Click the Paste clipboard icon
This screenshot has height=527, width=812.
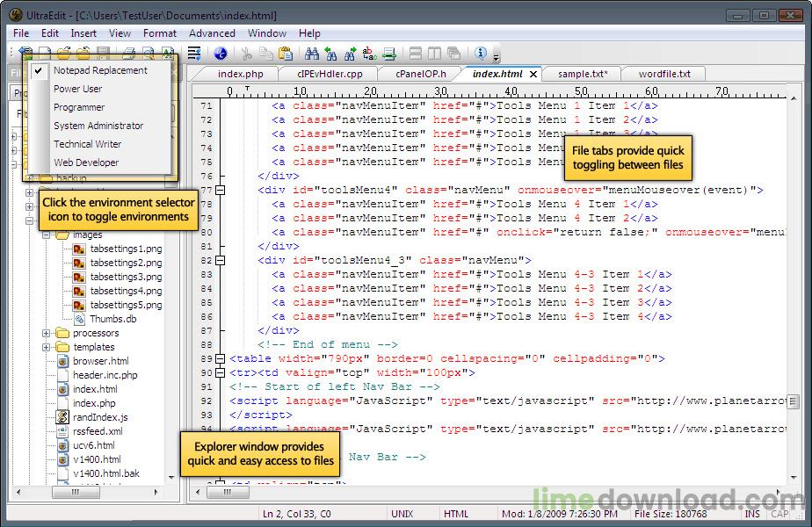[x=285, y=54]
